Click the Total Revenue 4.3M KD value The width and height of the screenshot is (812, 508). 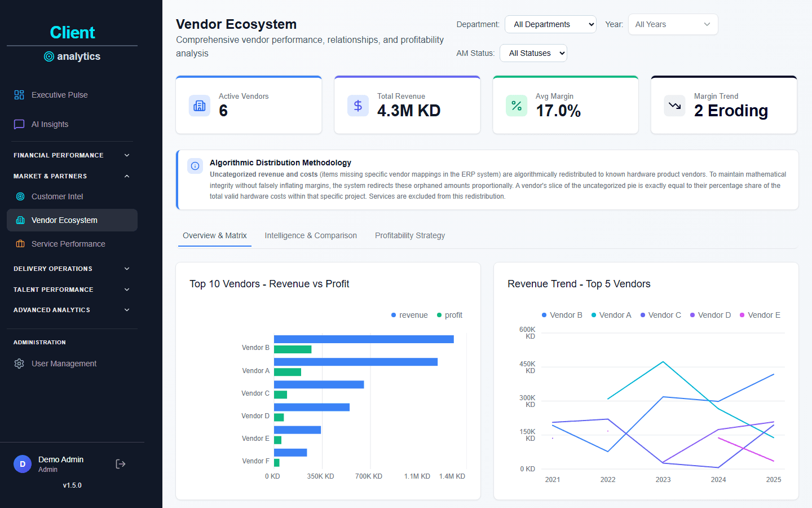(409, 111)
